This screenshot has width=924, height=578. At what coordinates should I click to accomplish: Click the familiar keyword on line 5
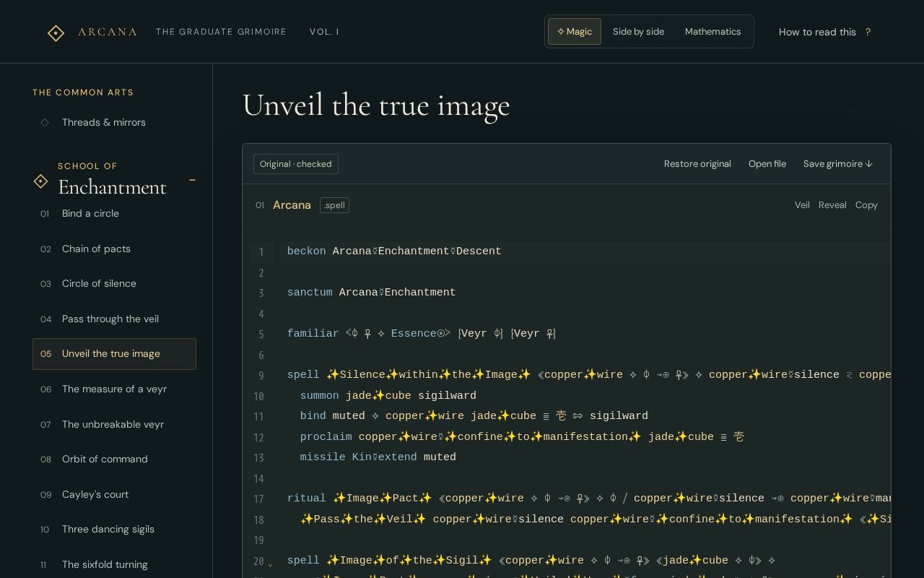tap(313, 334)
